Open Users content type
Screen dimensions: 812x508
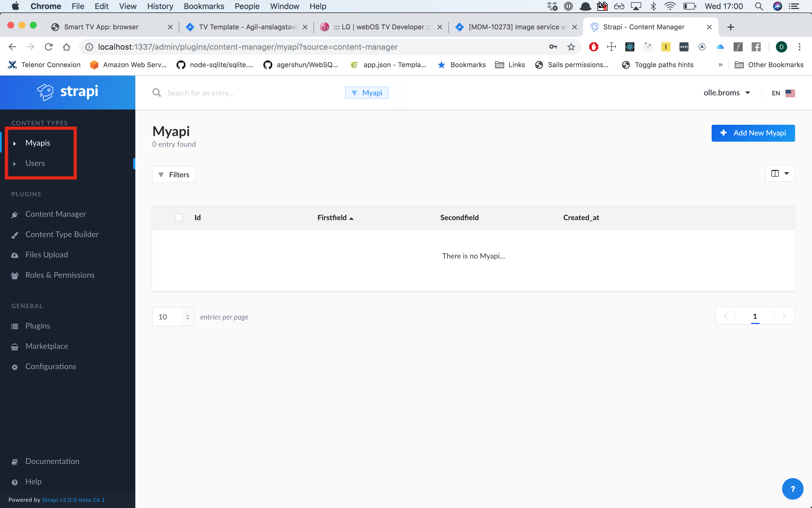point(35,163)
